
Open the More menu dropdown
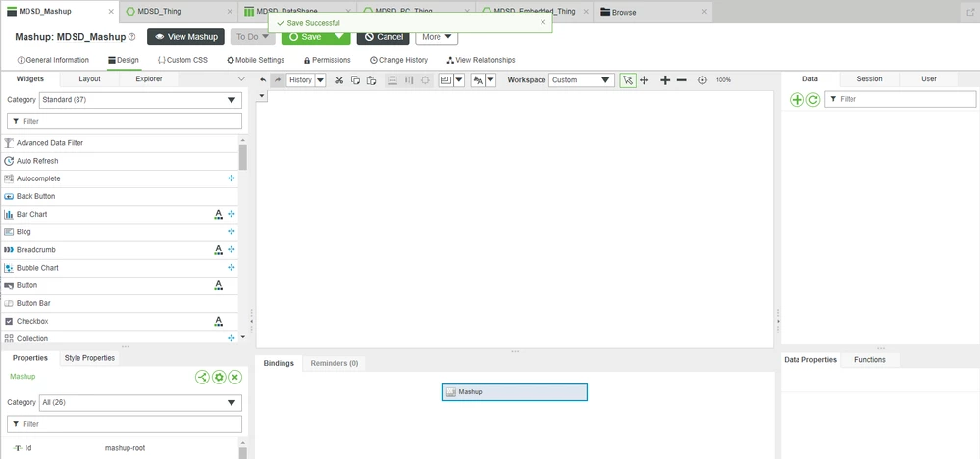437,37
